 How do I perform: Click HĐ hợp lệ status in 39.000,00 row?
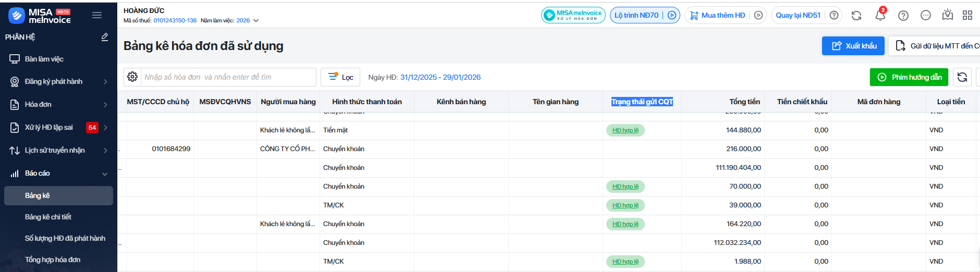626,205
